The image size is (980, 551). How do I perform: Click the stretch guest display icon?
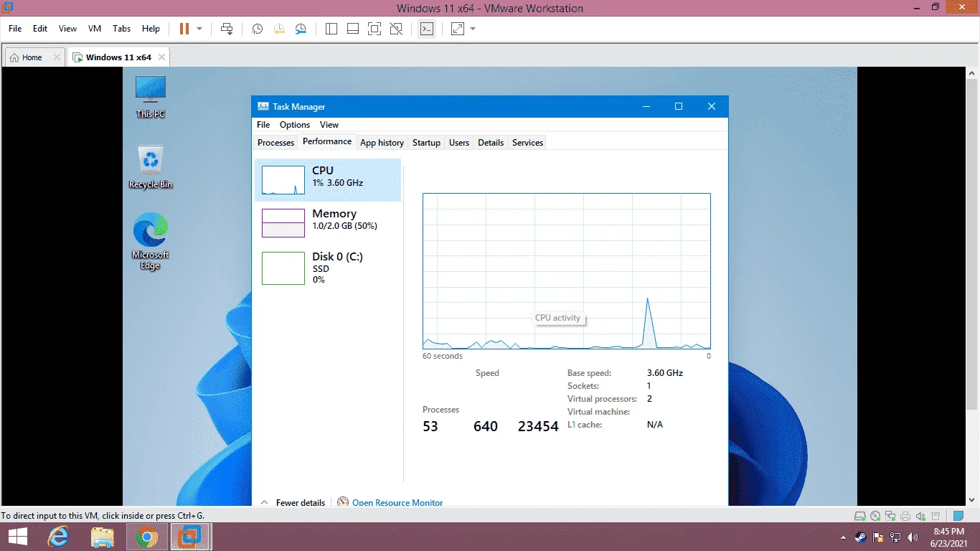pos(458,29)
